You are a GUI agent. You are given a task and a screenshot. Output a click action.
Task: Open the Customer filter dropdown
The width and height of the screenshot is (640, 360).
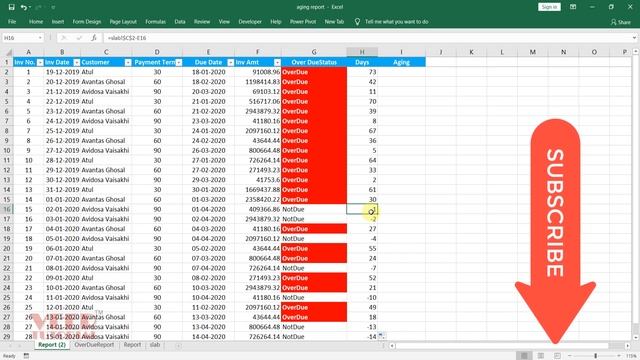click(x=128, y=62)
